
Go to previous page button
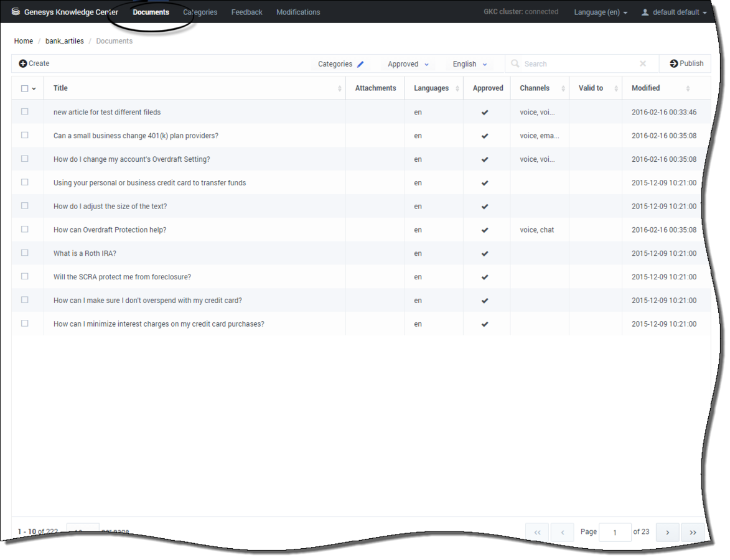(563, 533)
